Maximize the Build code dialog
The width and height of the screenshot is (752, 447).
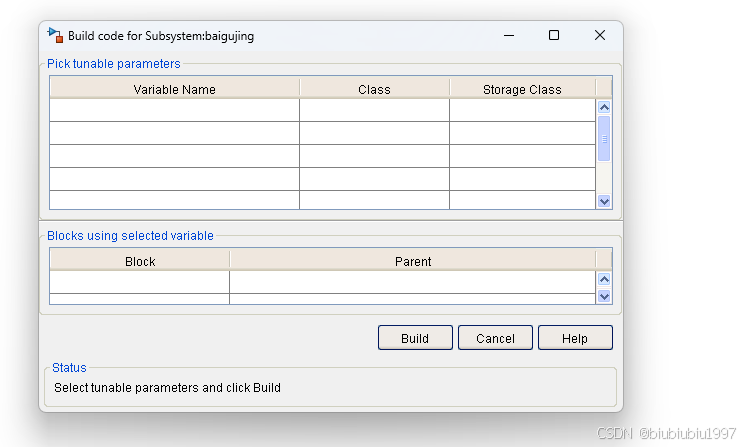[554, 35]
